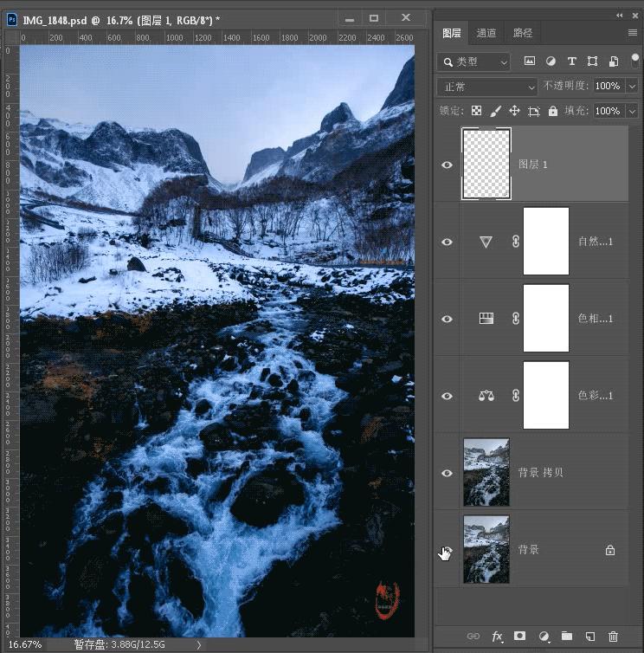Image resolution: width=644 pixels, height=653 pixels.
Task: Switch to the 通道 tab
Action: point(486,33)
